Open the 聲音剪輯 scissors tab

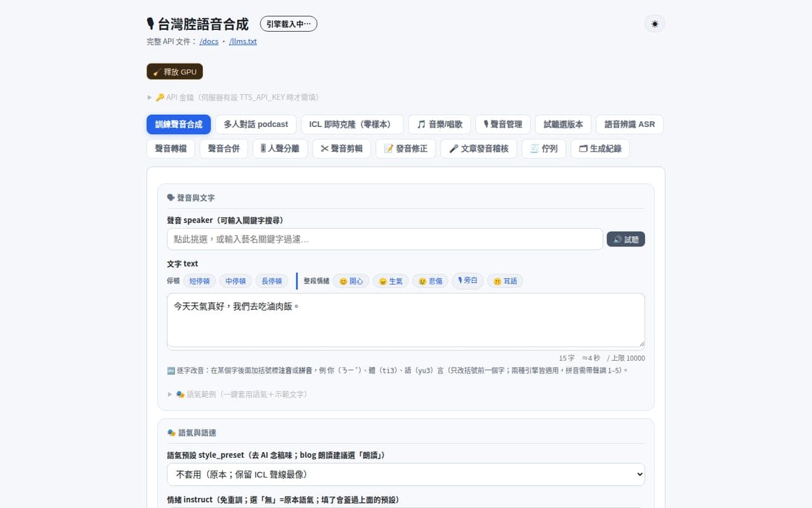341,149
